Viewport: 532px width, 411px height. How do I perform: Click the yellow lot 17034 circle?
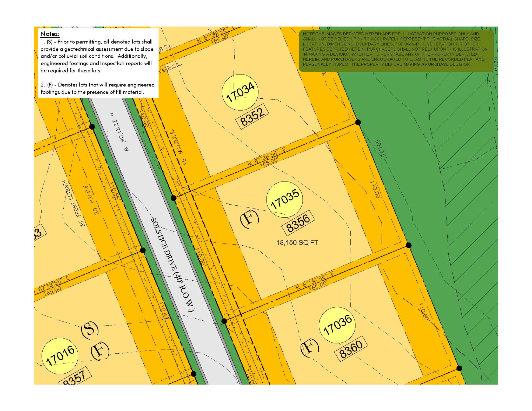pyautogui.click(x=240, y=92)
